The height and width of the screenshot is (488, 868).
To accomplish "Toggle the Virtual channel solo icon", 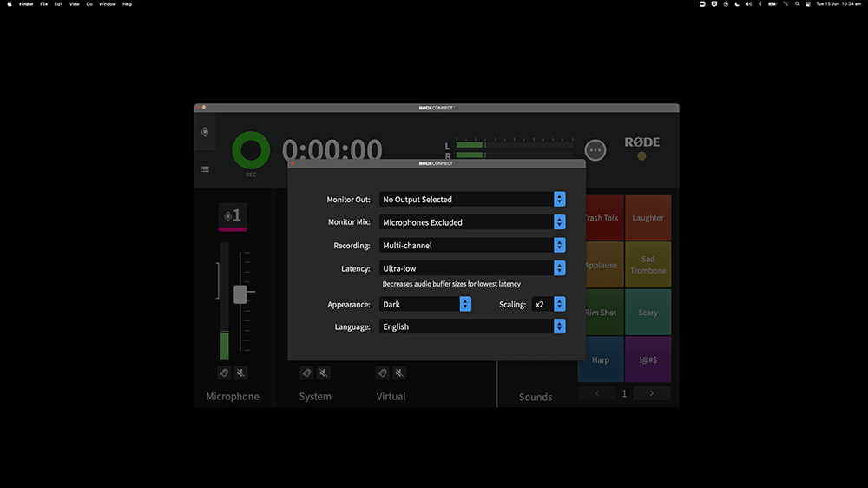I will click(382, 373).
